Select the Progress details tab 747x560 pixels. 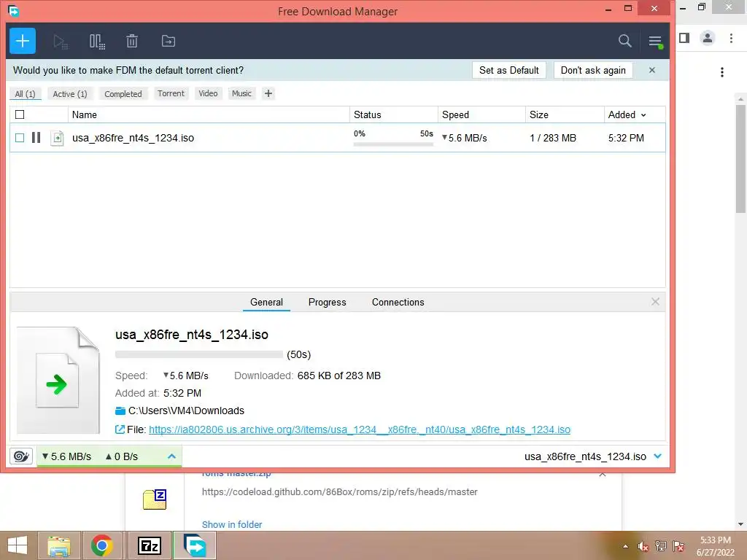(328, 302)
